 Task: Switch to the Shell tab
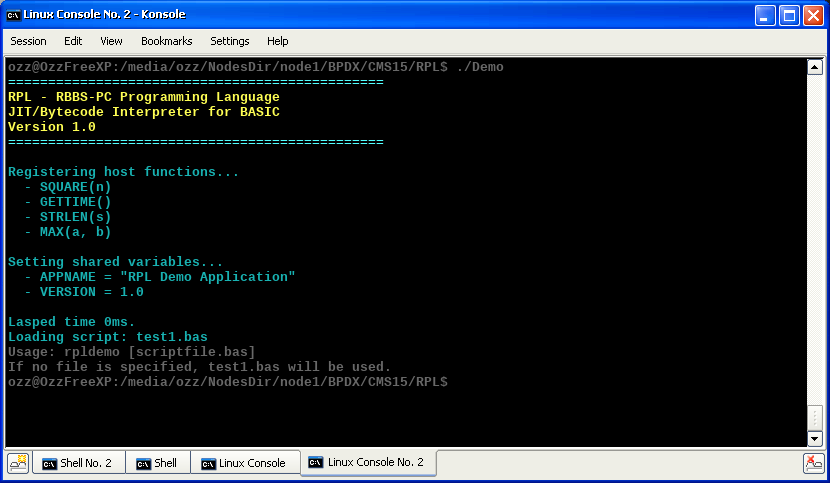pos(157,463)
